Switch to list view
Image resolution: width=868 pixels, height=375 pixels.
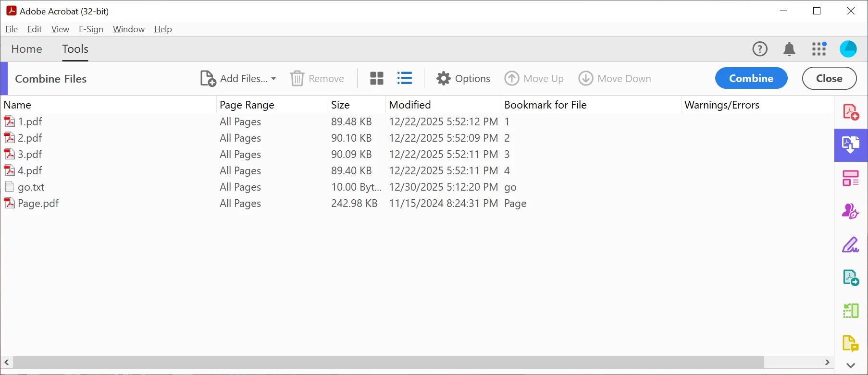click(405, 78)
